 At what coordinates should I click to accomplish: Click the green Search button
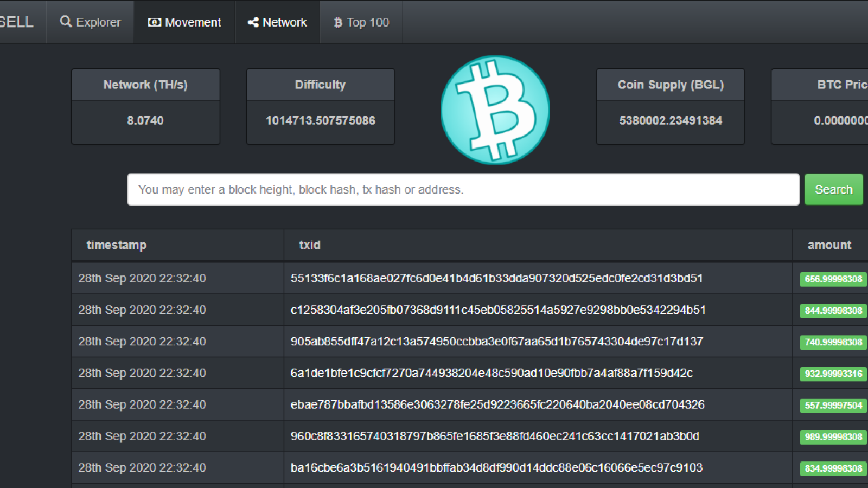[x=834, y=190]
